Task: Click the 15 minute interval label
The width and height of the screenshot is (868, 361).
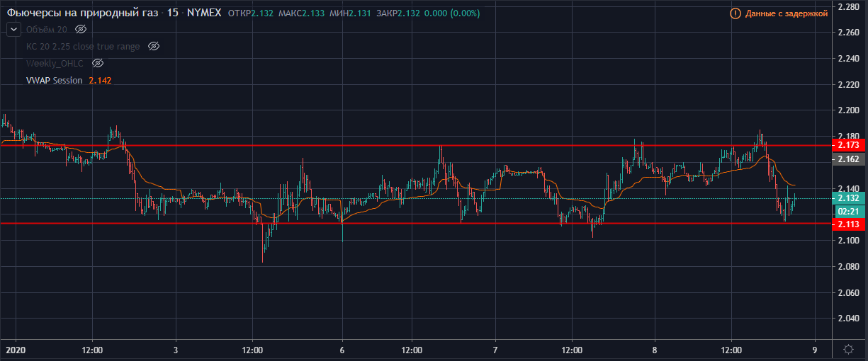Action: tap(171, 13)
